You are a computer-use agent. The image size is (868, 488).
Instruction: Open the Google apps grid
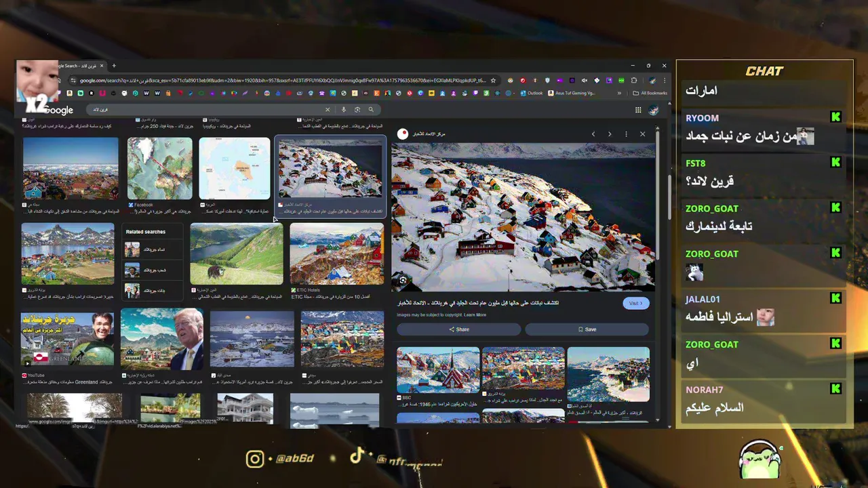pos(638,110)
